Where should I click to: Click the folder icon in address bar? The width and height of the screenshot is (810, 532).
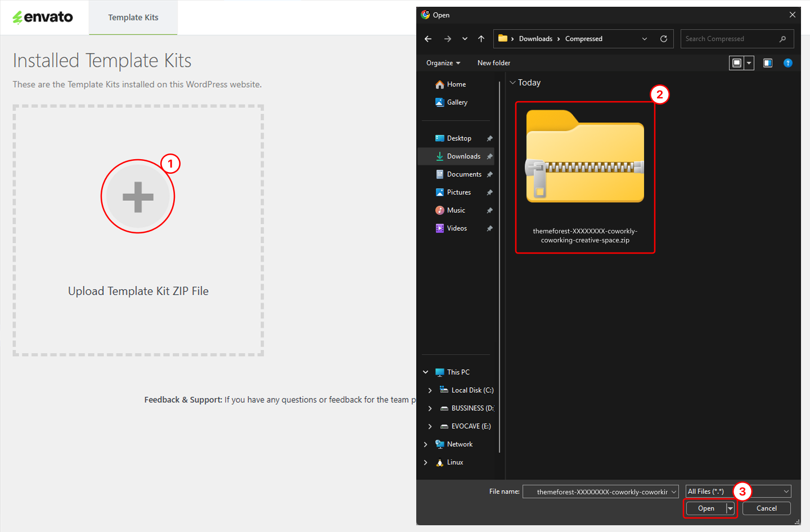[x=503, y=38]
